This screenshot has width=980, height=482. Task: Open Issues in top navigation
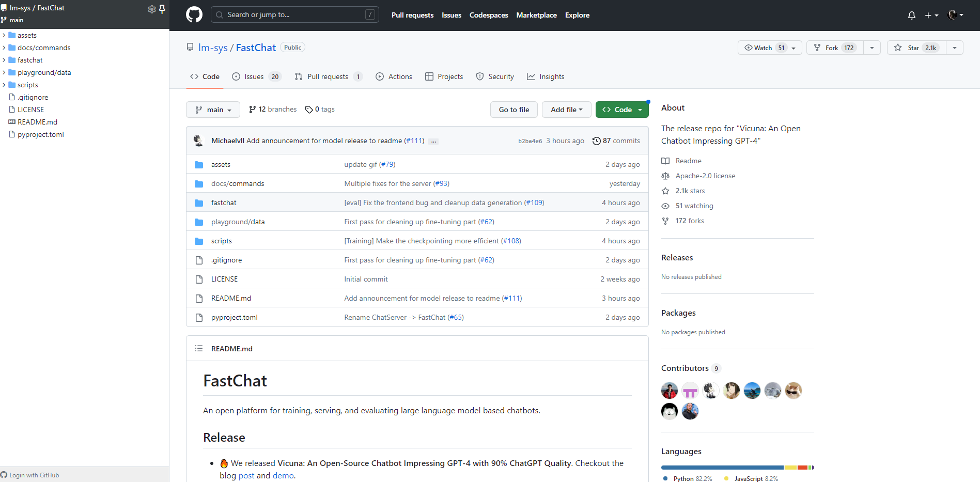point(452,15)
